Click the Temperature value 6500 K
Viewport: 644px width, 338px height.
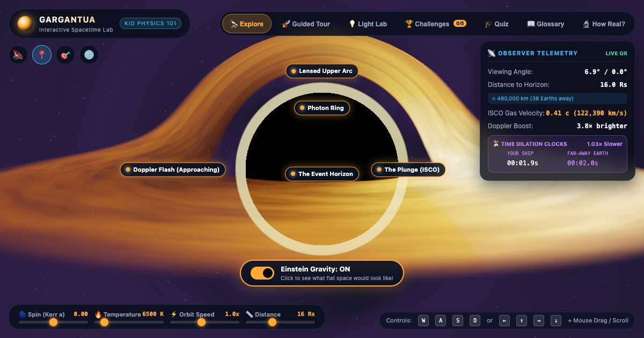[x=153, y=314]
